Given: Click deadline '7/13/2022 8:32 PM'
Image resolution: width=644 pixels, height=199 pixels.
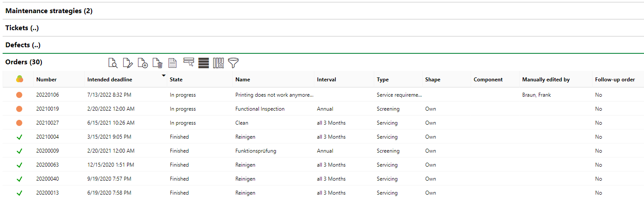Looking at the screenshot, I should point(110,95).
